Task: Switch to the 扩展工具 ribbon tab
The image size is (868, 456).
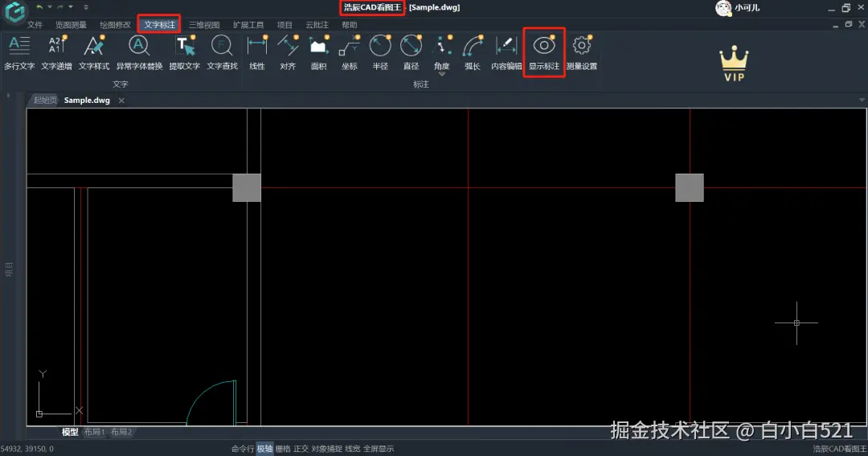Action: tap(248, 25)
